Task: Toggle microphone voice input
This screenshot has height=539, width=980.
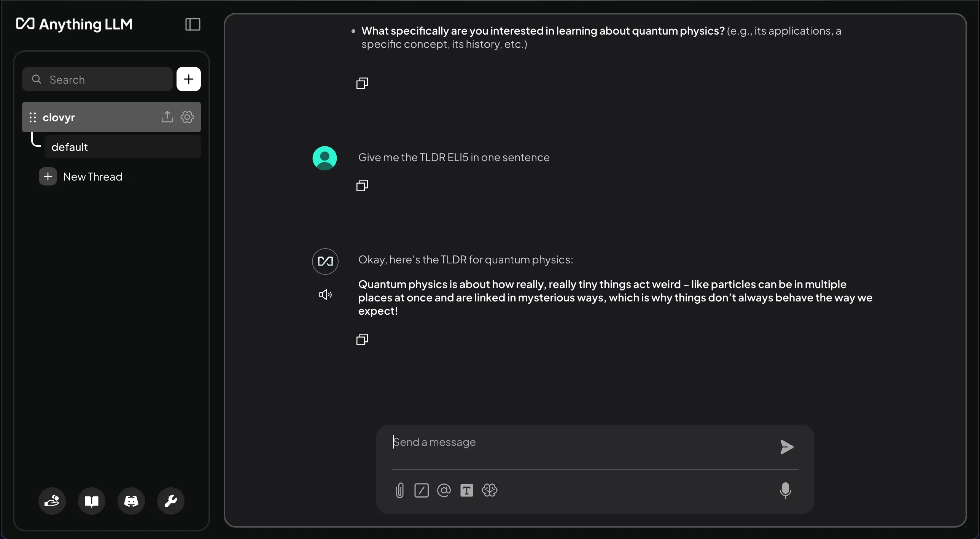Action: [785, 490]
